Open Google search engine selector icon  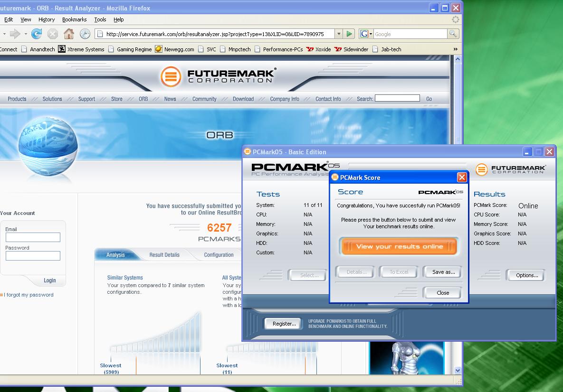coord(366,34)
